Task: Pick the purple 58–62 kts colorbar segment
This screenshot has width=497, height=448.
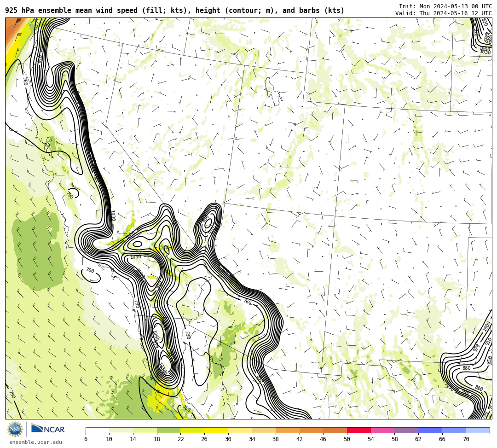Action: [x=406, y=430]
